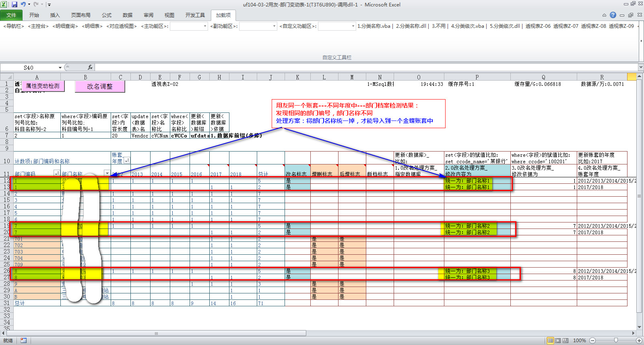Click the Undo arrow icon
The height and width of the screenshot is (345, 644).
[x=23, y=4]
